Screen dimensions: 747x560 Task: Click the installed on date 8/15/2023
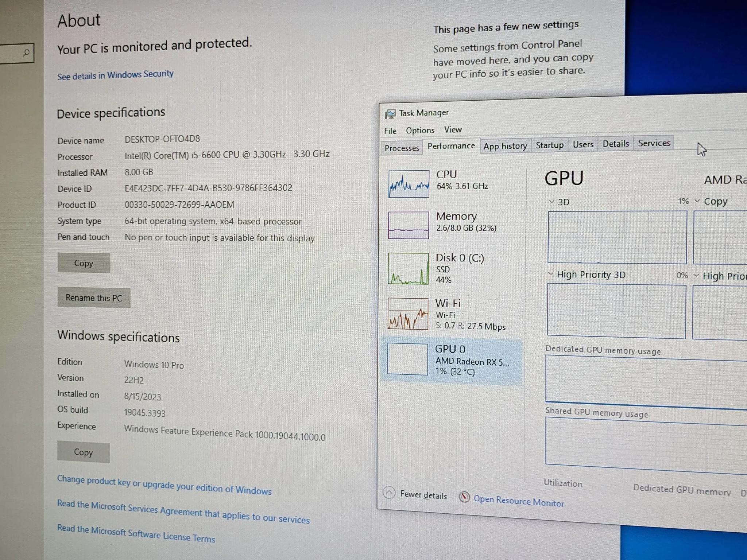click(x=142, y=396)
